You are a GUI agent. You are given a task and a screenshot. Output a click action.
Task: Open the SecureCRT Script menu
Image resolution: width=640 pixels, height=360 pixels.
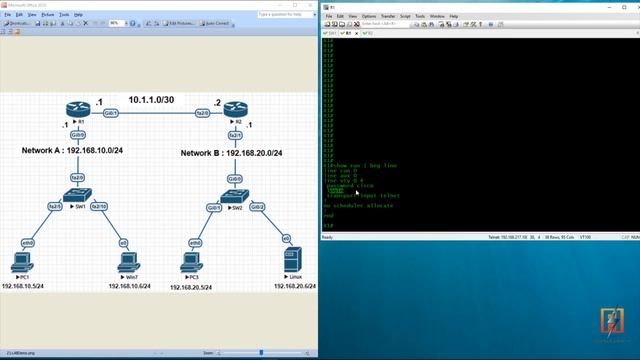coord(405,16)
